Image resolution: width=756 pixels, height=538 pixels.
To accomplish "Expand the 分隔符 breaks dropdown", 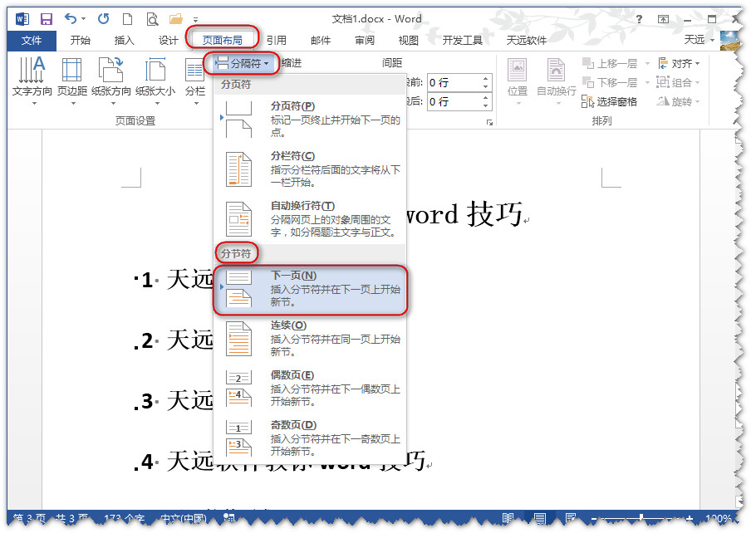I will (242, 63).
